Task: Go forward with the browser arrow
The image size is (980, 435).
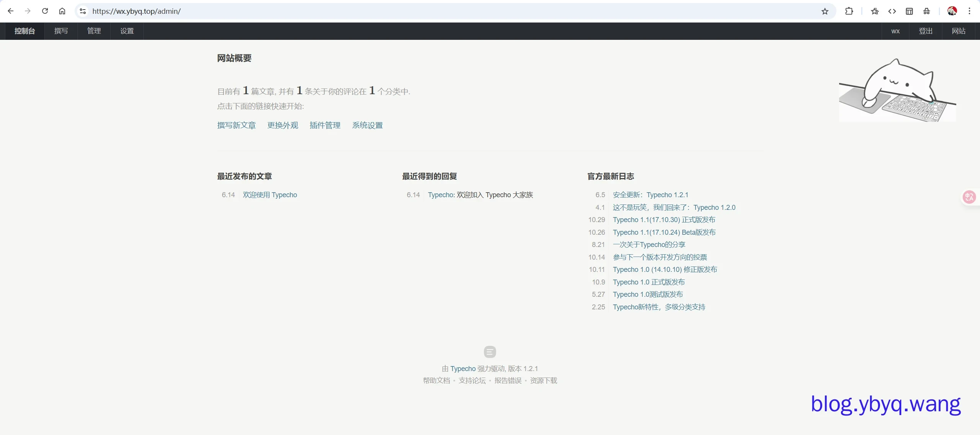Action: coord(28,11)
